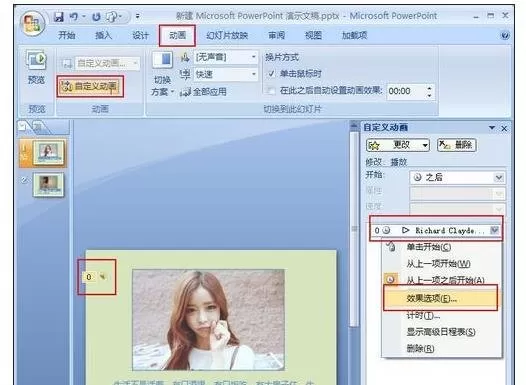Viewport: 526px width, 385px height.
Task: Select the second slide thumbnail
Action: tap(48, 184)
